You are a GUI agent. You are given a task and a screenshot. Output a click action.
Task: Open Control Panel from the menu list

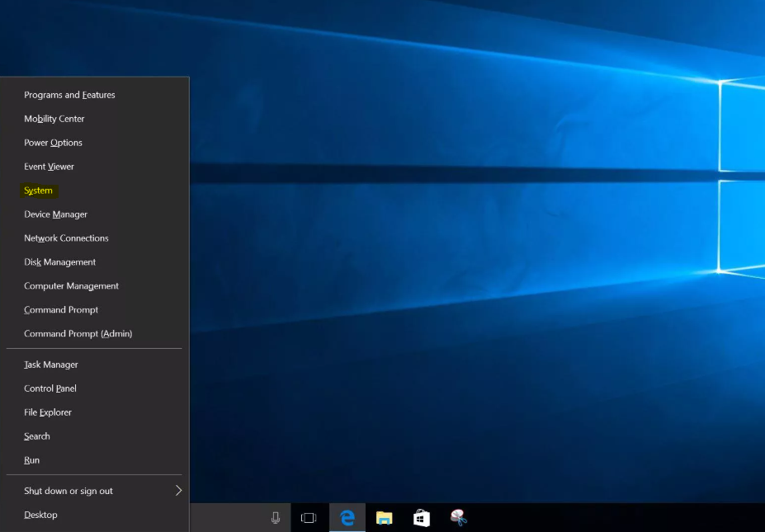click(x=50, y=388)
